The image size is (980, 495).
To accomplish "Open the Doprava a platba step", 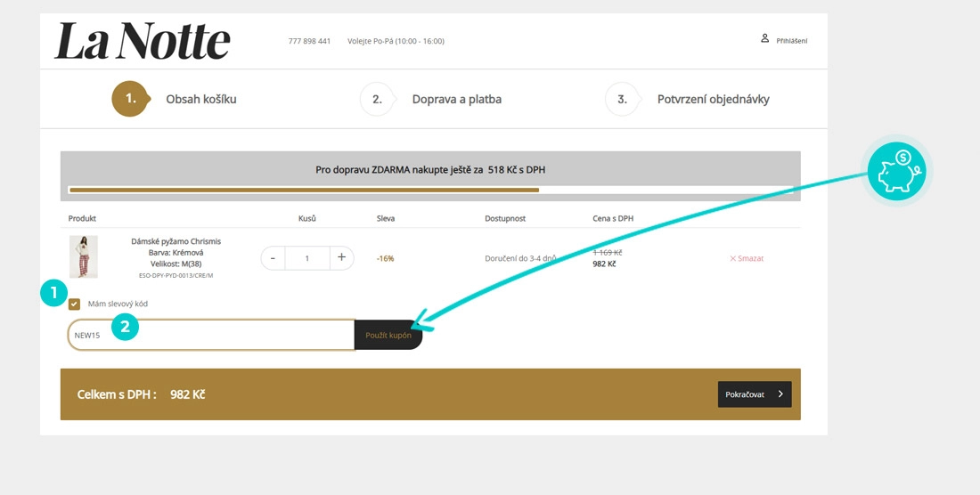I will tap(456, 99).
